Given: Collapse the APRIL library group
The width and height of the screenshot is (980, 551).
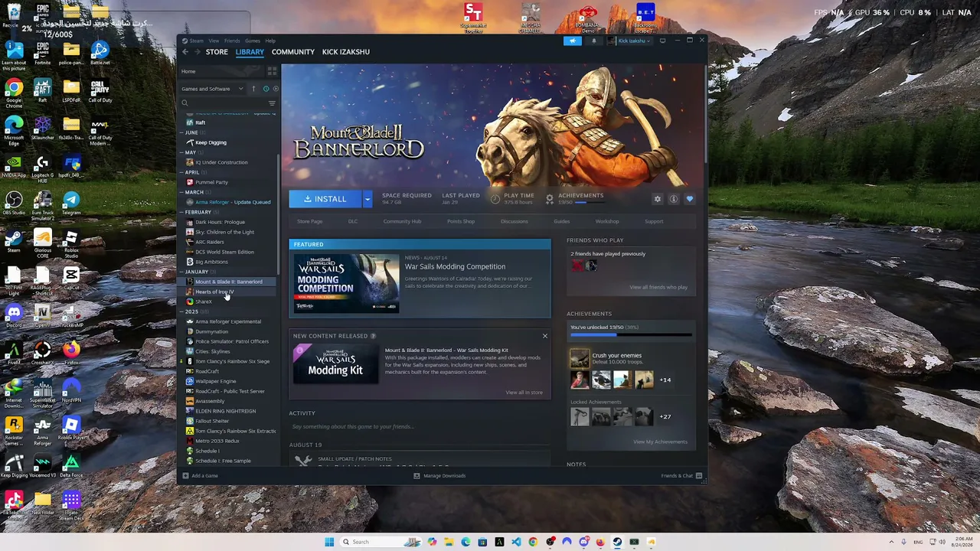Looking at the screenshot, I should pos(191,172).
